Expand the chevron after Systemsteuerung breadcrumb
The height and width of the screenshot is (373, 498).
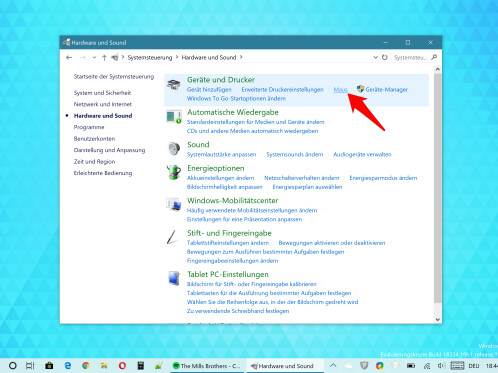click(x=177, y=57)
